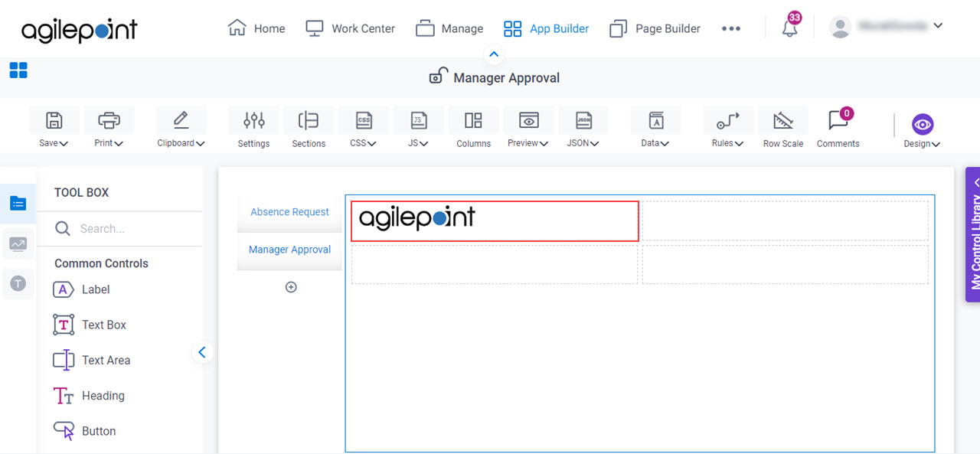Open the user account dropdown
The width and height of the screenshot is (980, 454).
(x=887, y=27)
